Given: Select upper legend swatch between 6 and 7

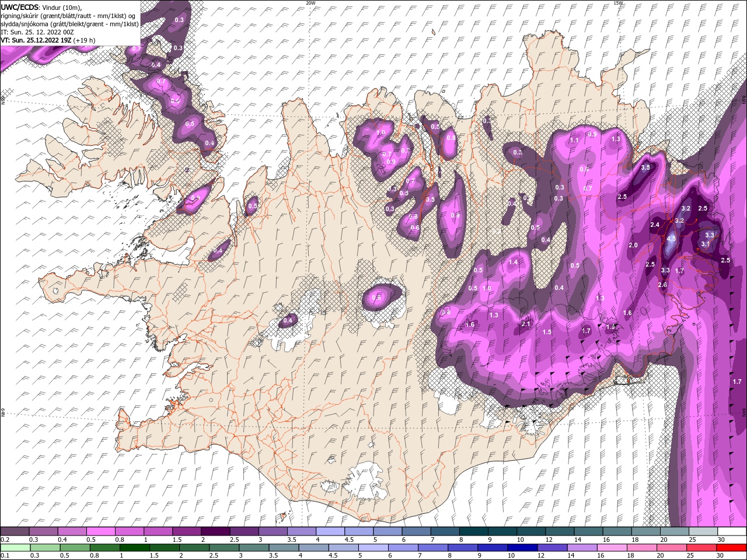Looking at the screenshot, I should pyautogui.click(x=416, y=531).
